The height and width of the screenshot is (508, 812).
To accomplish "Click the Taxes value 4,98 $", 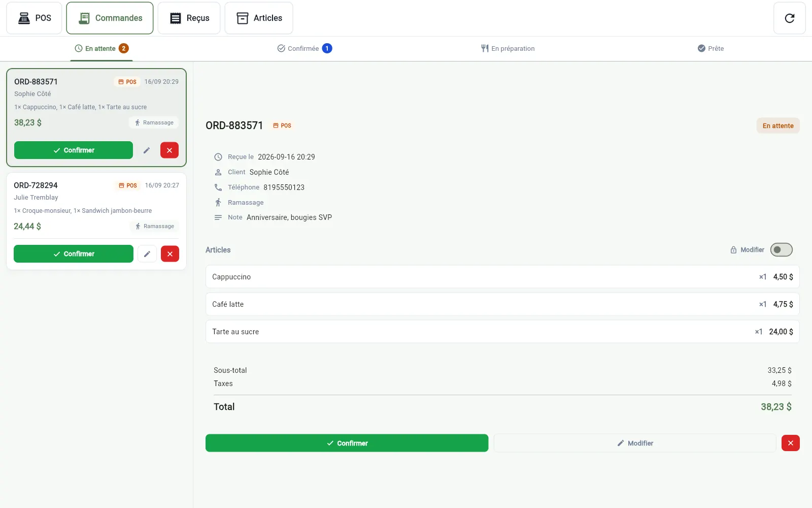I will click(x=782, y=384).
